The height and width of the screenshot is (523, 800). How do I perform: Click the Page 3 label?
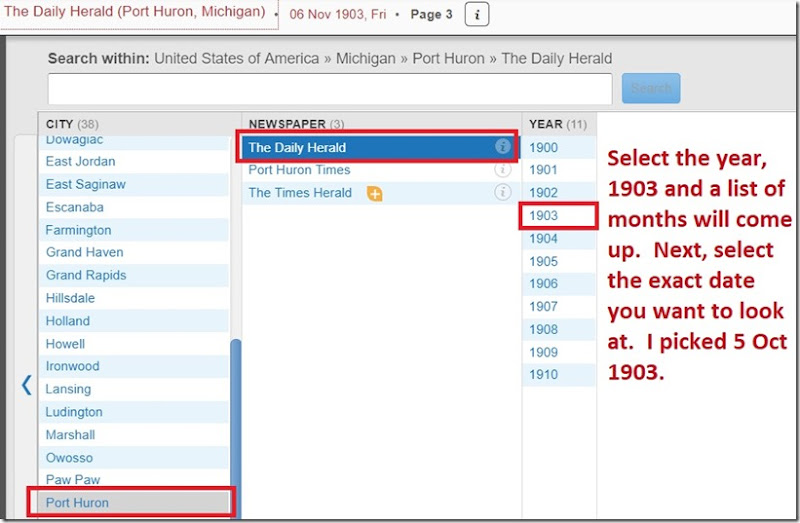[431, 15]
